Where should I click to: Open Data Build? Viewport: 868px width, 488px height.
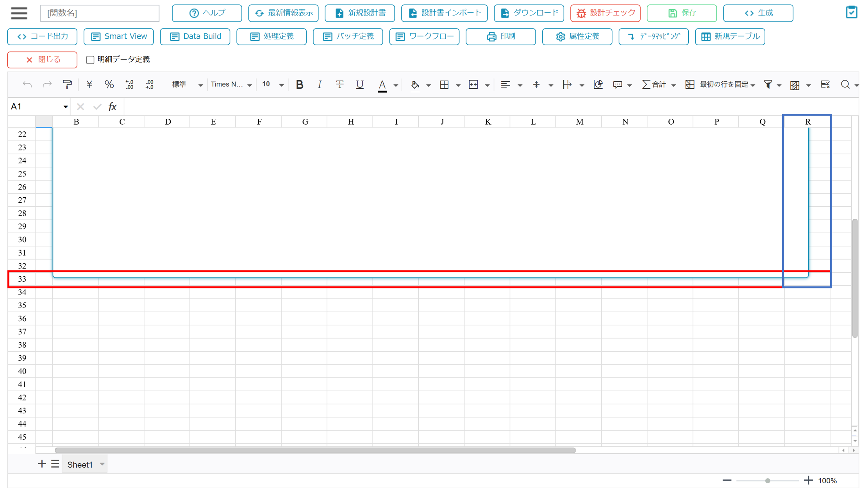[x=195, y=36]
